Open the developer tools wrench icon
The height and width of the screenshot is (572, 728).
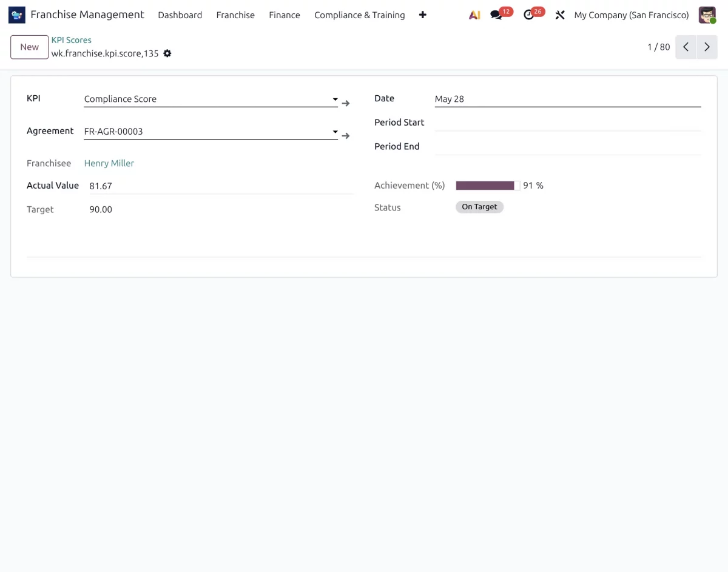tap(560, 15)
